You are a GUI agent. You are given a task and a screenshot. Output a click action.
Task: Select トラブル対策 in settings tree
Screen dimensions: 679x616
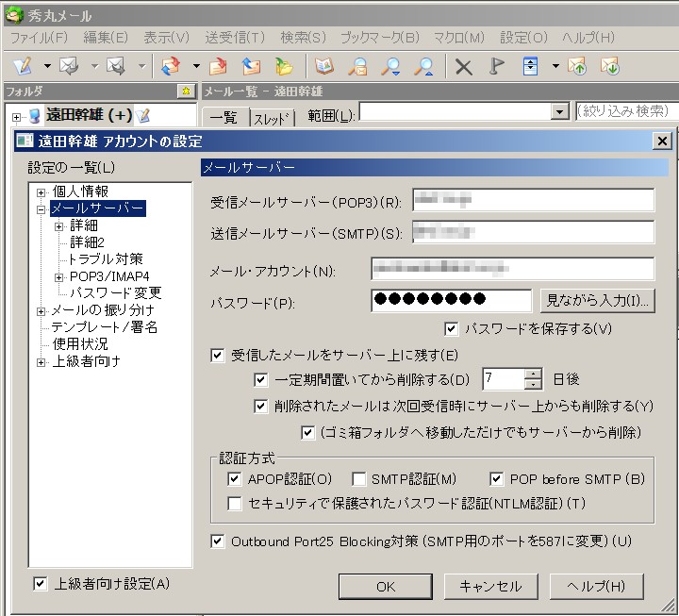(x=106, y=259)
